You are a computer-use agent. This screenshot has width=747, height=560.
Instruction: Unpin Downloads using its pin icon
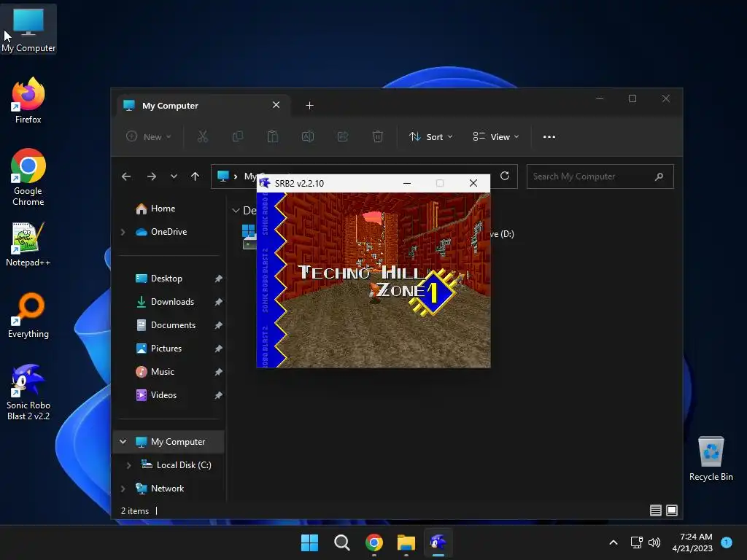pyautogui.click(x=218, y=302)
